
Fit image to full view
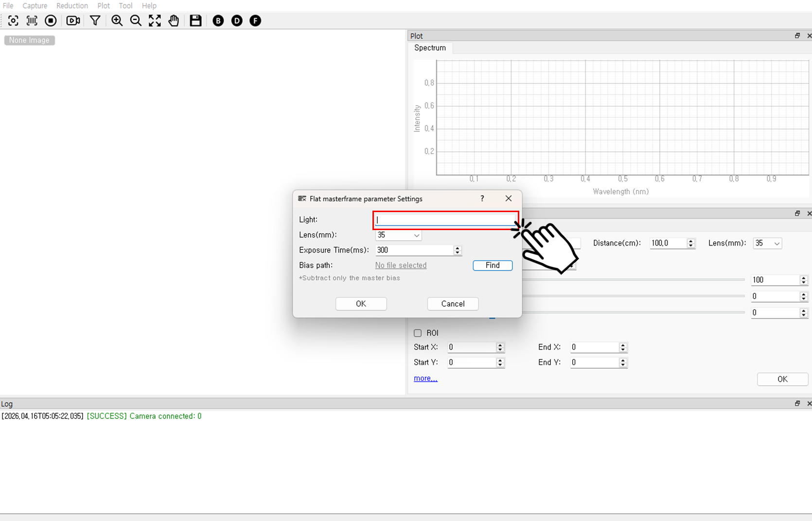pos(155,20)
